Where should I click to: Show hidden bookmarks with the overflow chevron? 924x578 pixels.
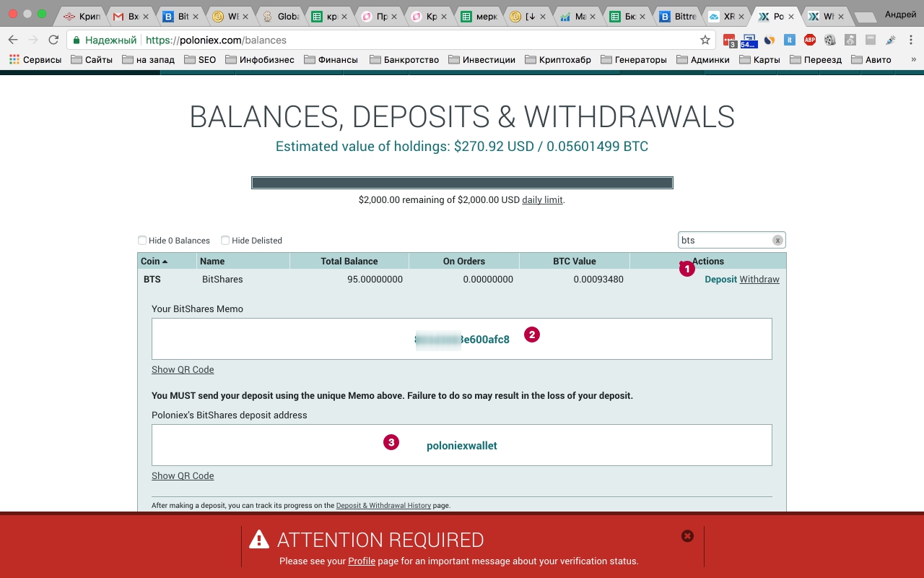(913, 60)
